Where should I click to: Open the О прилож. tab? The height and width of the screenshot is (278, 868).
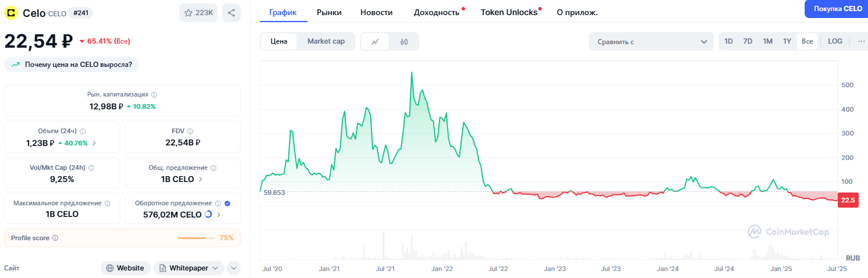click(577, 12)
